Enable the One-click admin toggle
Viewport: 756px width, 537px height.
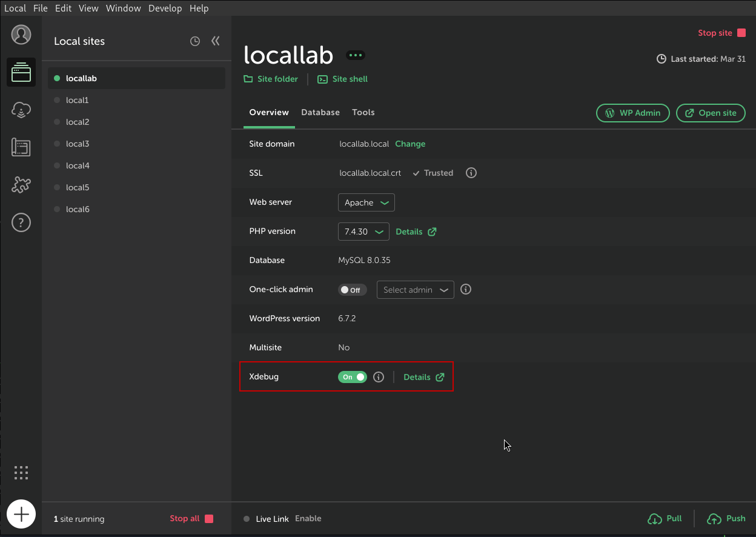tap(353, 290)
